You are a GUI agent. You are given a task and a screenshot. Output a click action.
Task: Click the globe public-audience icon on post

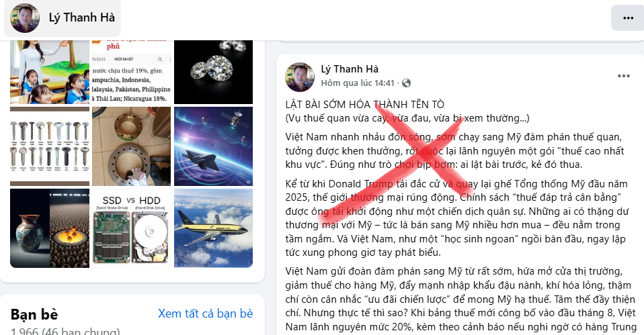pyautogui.click(x=406, y=83)
